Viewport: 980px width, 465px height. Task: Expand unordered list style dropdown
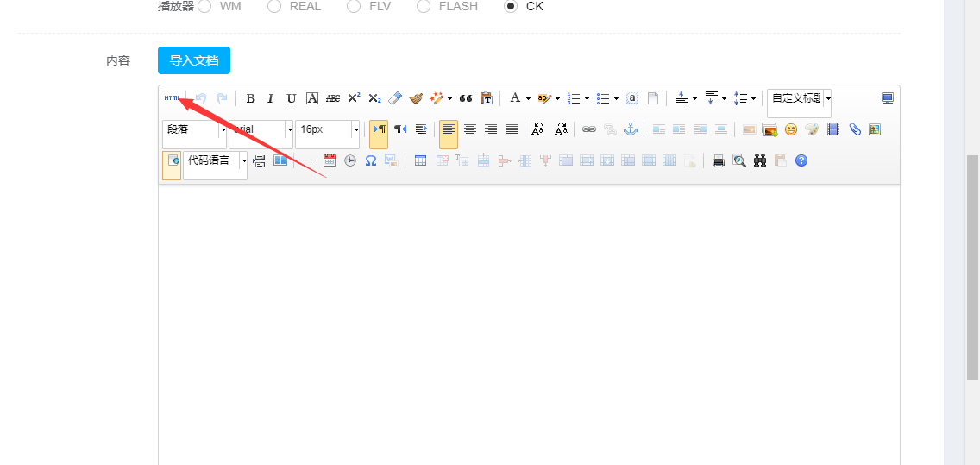(x=616, y=98)
